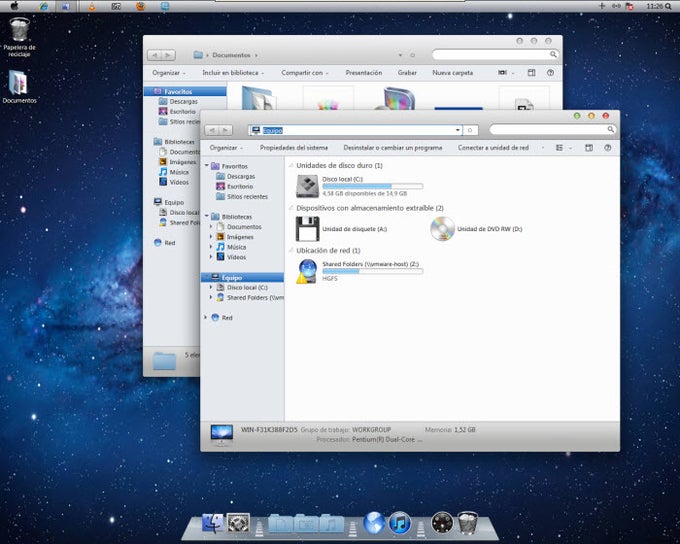Collapse Bibliotecas tree in Equipo window
Image resolution: width=680 pixels, height=544 pixels.
pos(206,216)
